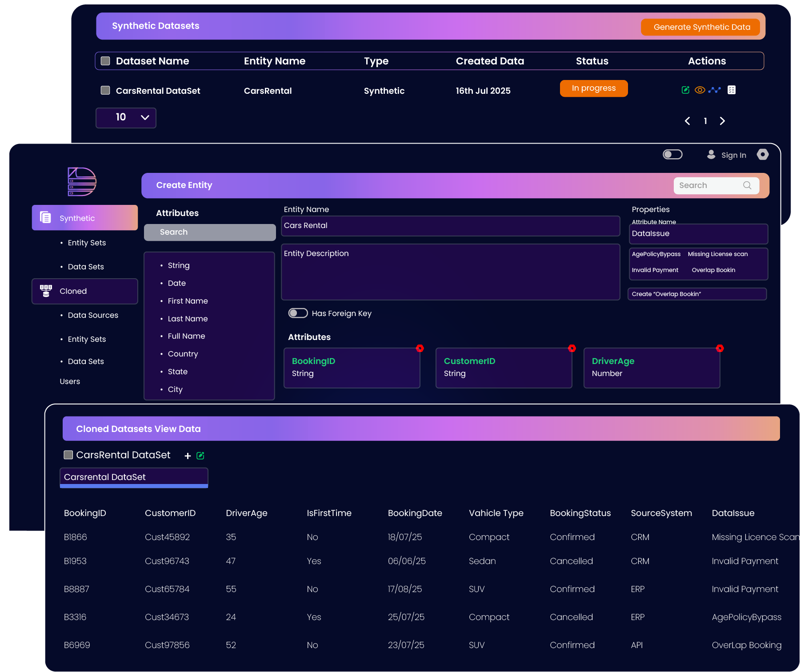Select the Invalid Payment tag in Properties

pyautogui.click(x=655, y=270)
